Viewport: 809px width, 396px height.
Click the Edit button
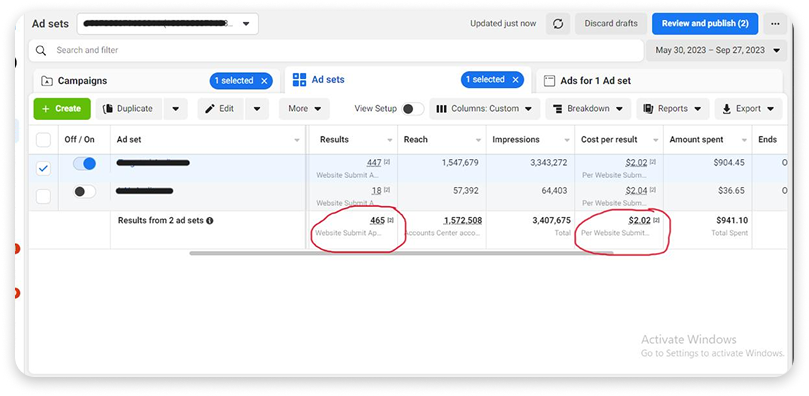(220, 109)
